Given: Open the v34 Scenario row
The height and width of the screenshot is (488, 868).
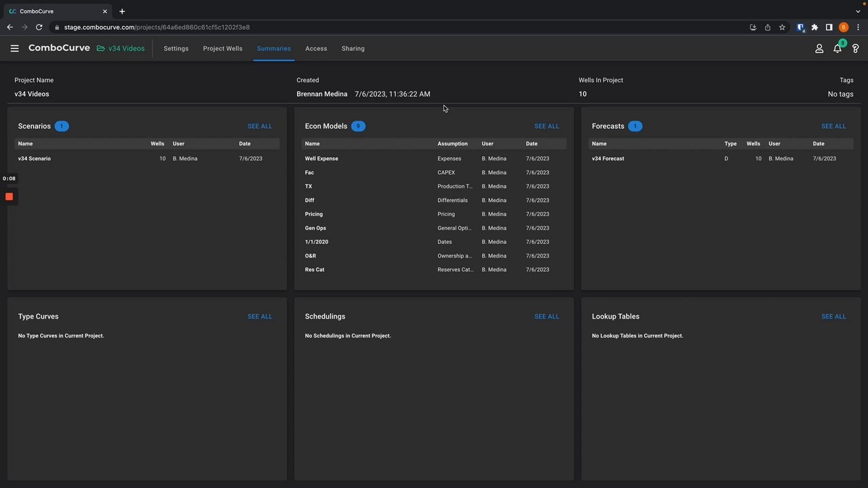Looking at the screenshot, I should point(147,159).
